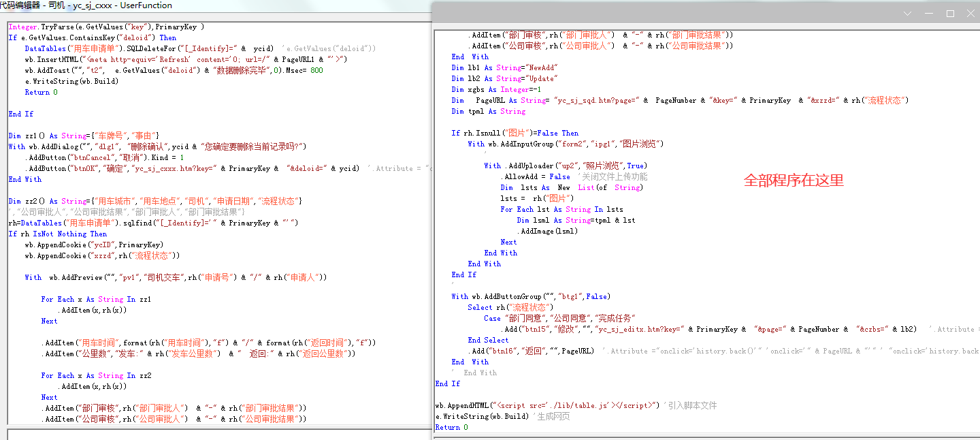Click 'Return 0' in the right window

tap(452, 427)
